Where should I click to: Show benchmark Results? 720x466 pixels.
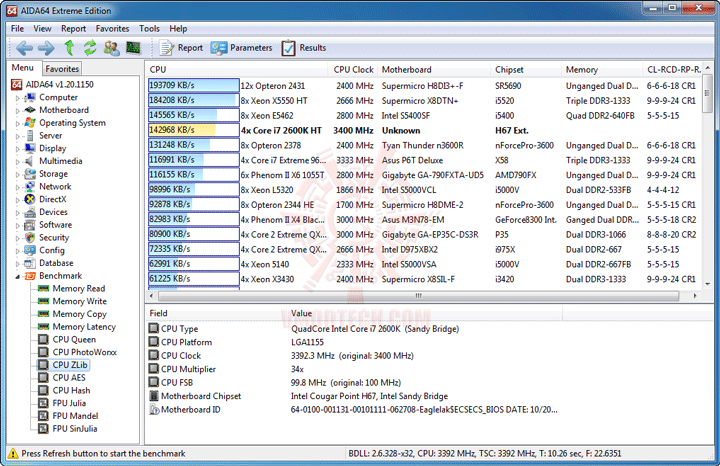[x=304, y=48]
